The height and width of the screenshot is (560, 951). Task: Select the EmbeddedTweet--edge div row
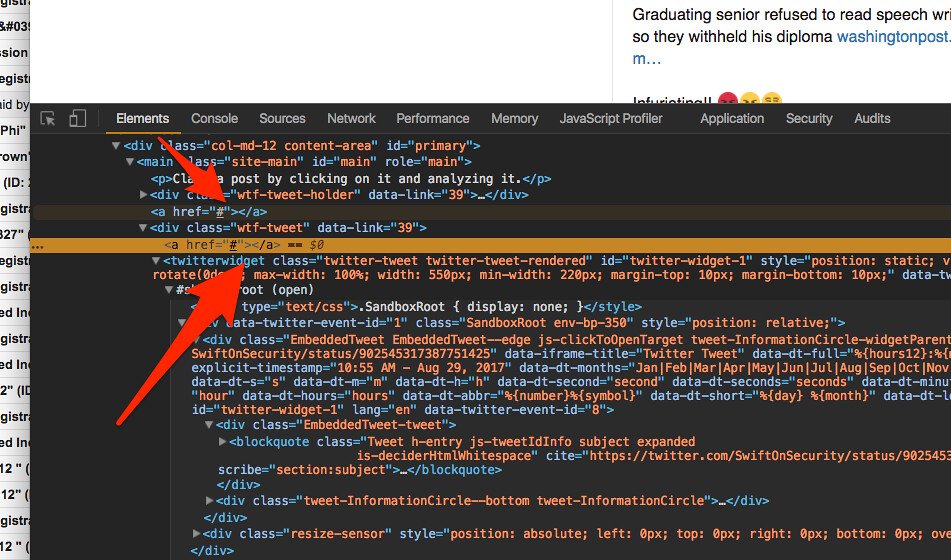(x=576, y=340)
